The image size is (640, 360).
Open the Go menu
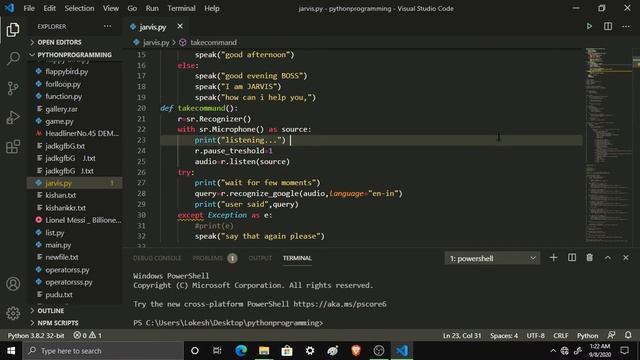[132, 8]
